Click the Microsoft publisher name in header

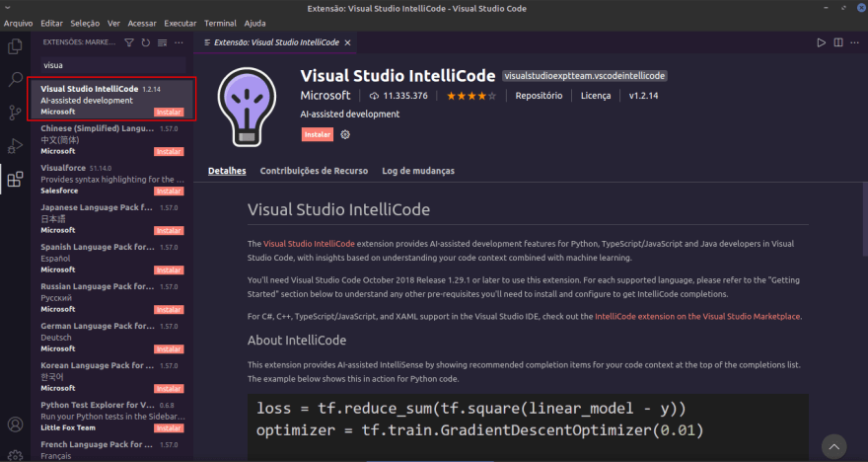pyautogui.click(x=325, y=96)
